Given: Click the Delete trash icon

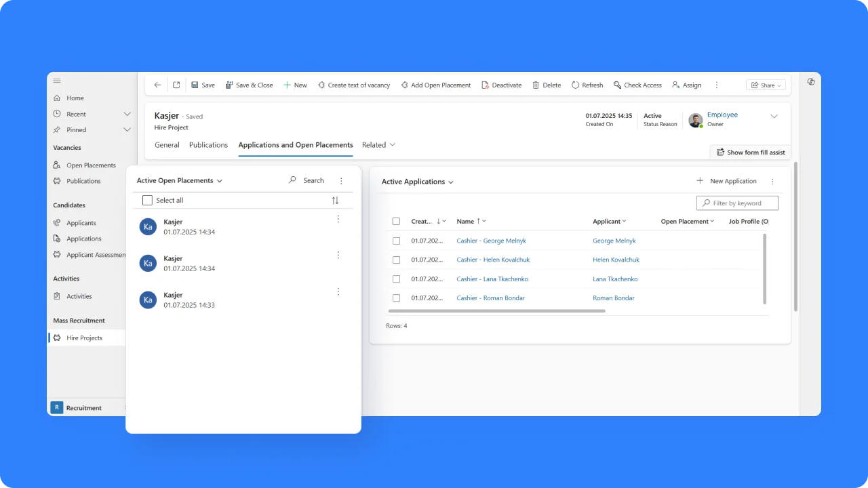Looking at the screenshot, I should 536,85.
